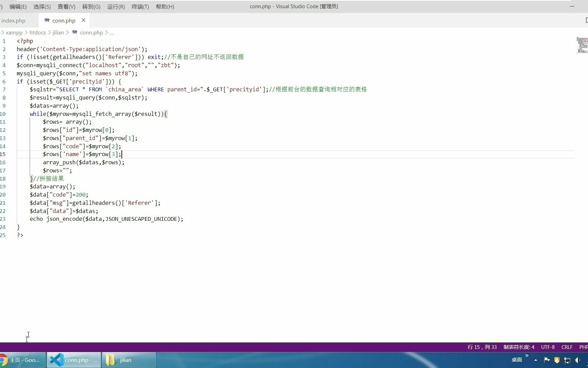Image resolution: width=588 pixels, height=368 pixels.
Task: Open the 编辑(E) menu
Action: [18, 6]
